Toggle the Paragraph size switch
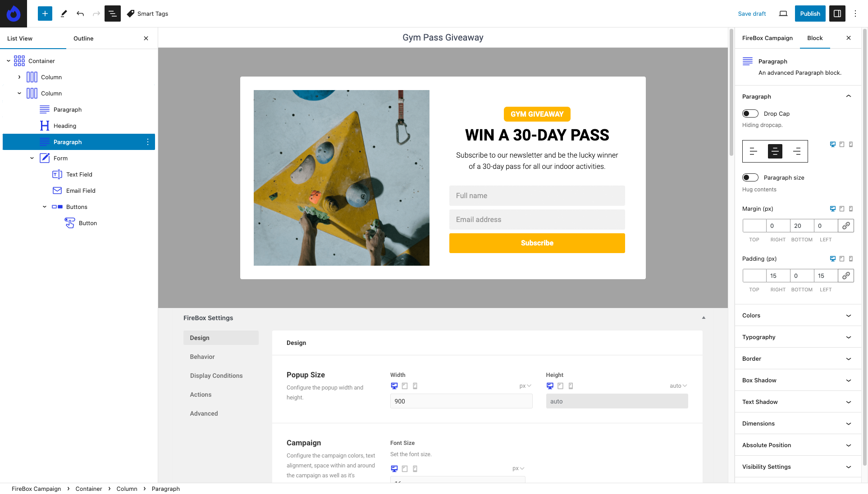Viewport: 868px width, 494px height. click(750, 177)
